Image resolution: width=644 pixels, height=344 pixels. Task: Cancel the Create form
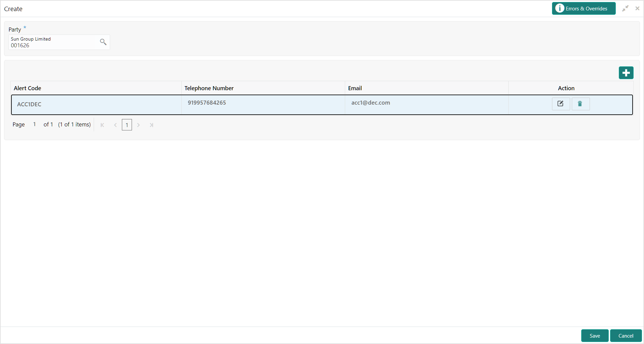click(626, 336)
